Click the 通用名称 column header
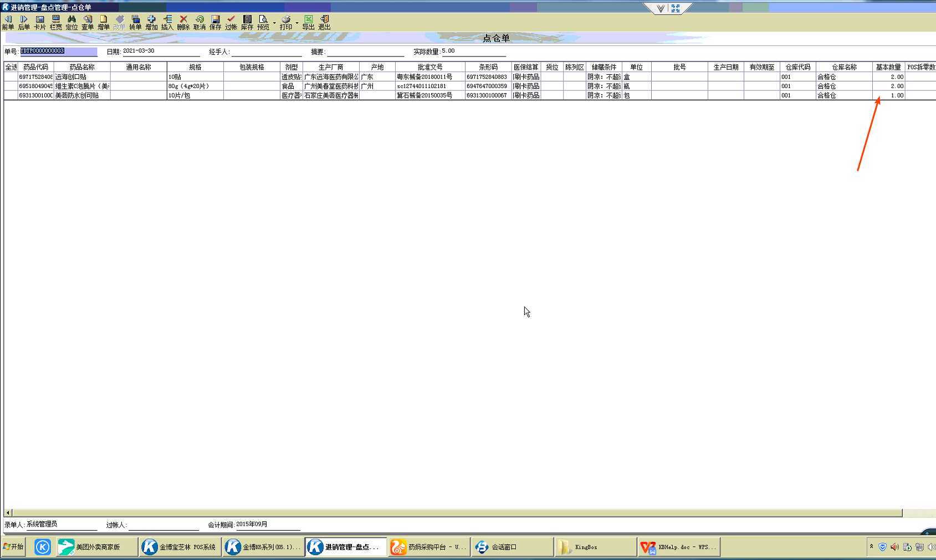Viewport: 936px width, 560px height. [139, 67]
